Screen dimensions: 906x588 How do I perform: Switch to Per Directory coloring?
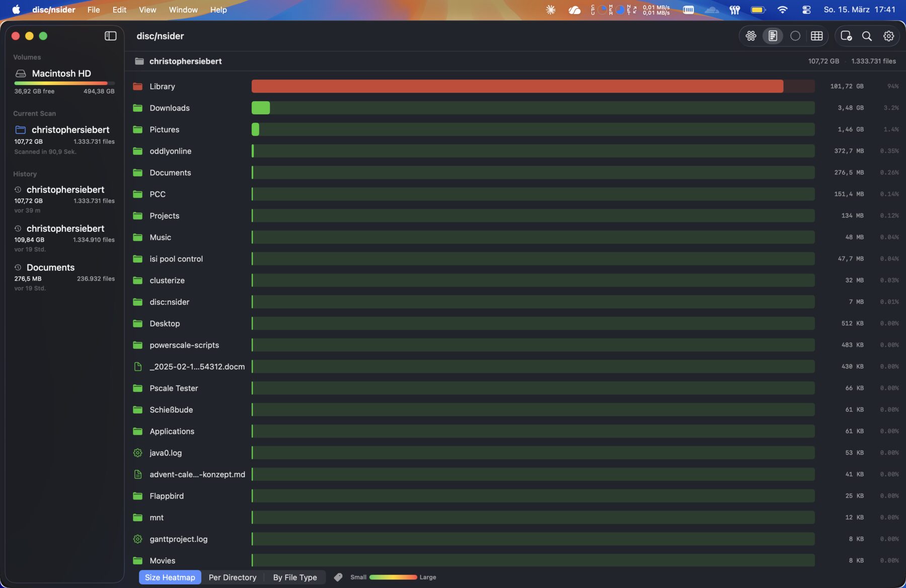pos(233,577)
